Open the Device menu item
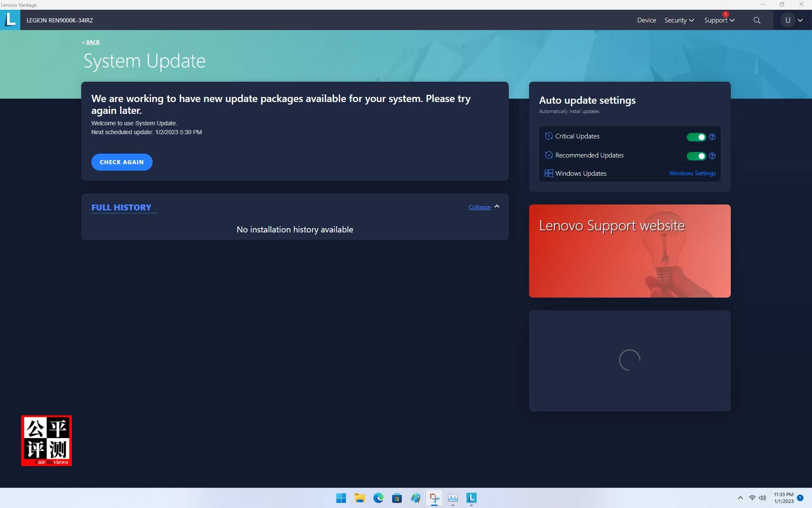The width and height of the screenshot is (812, 508). tap(646, 20)
